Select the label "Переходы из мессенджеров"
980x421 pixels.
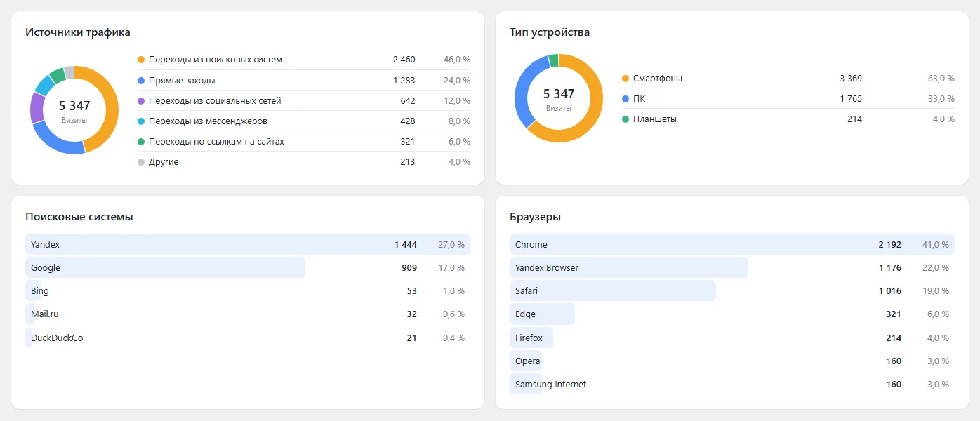click(x=208, y=121)
